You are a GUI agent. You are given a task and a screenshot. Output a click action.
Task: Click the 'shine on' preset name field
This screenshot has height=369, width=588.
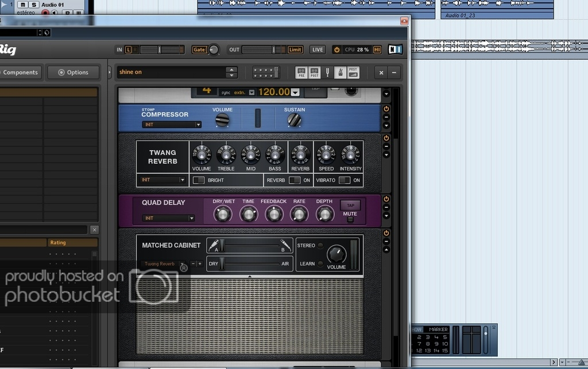pyautogui.click(x=171, y=72)
